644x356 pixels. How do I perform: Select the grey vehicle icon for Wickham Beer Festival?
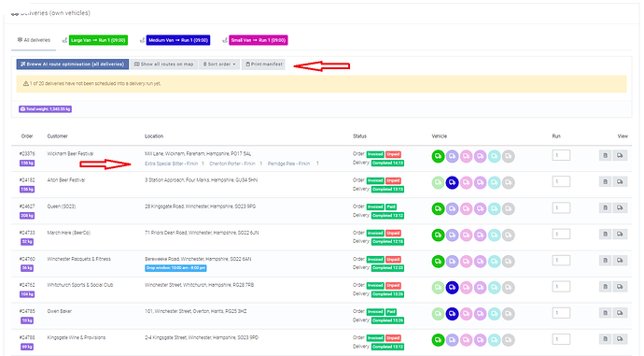coord(508,156)
